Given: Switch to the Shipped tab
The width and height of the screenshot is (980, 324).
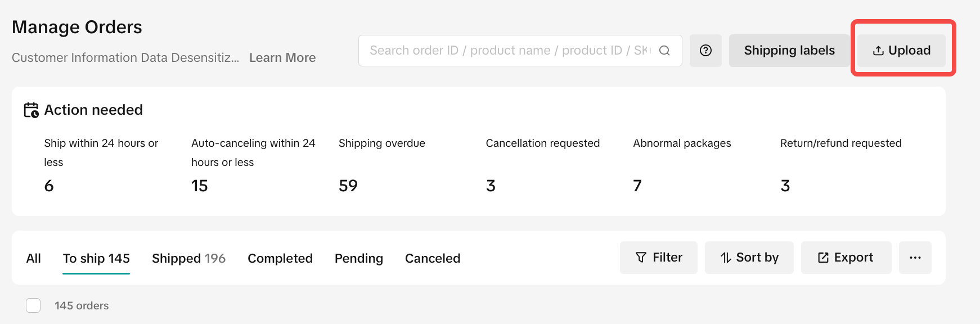Looking at the screenshot, I should tap(188, 258).
